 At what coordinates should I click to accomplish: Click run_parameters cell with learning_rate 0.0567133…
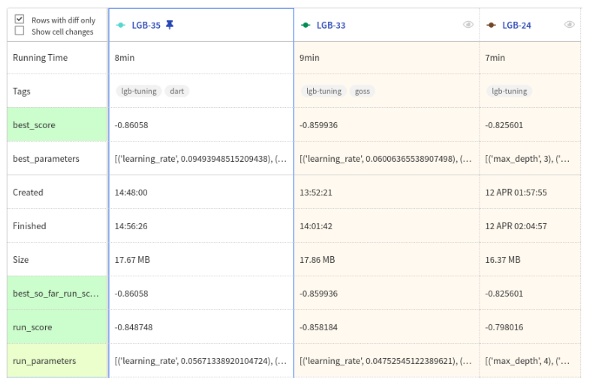coord(201,361)
